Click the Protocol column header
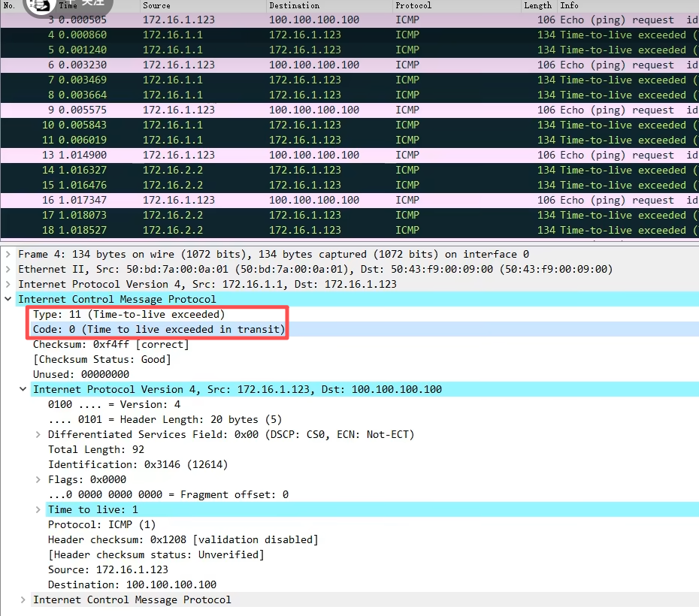The height and width of the screenshot is (616, 699). point(413,5)
